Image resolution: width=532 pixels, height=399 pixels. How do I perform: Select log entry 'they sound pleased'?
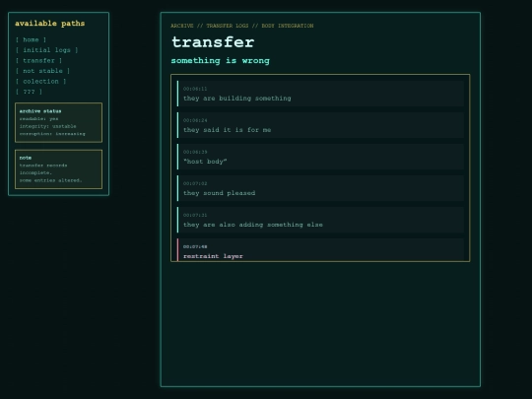(x=320, y=188)
